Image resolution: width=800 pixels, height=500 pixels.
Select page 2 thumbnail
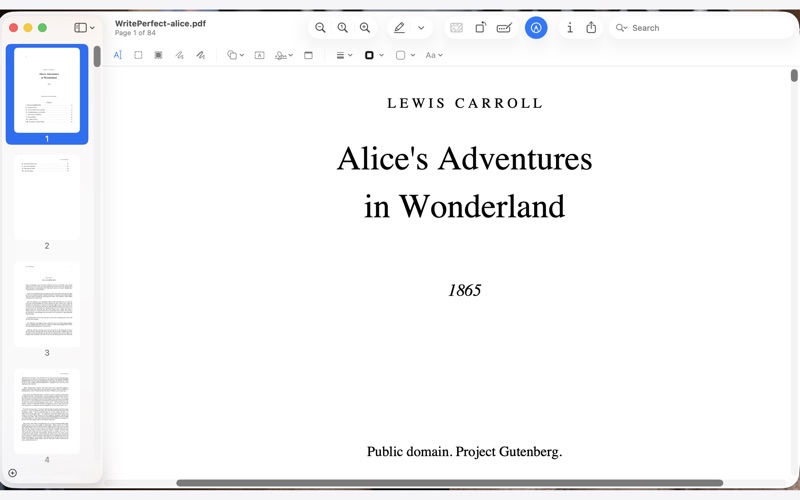coord(47,197)
